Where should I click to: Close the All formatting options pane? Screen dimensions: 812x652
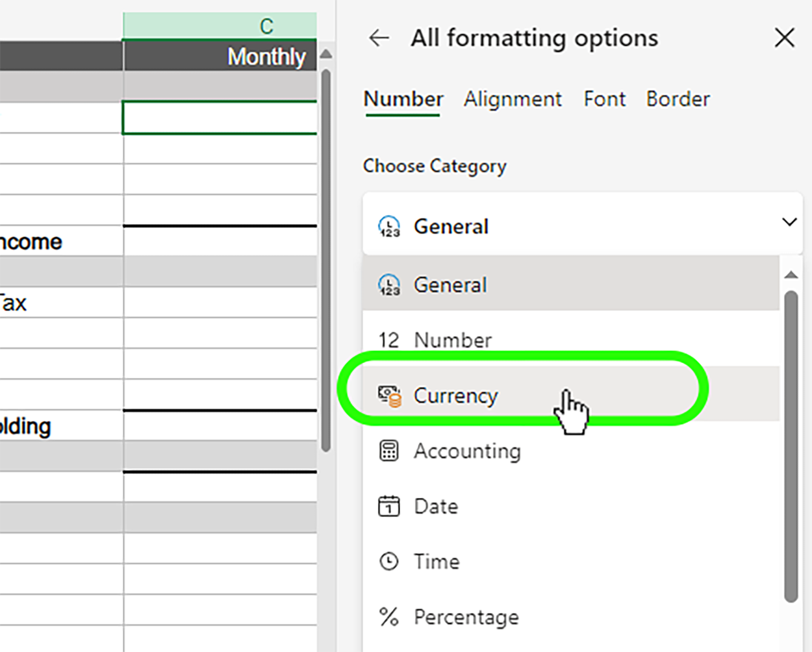784,38
